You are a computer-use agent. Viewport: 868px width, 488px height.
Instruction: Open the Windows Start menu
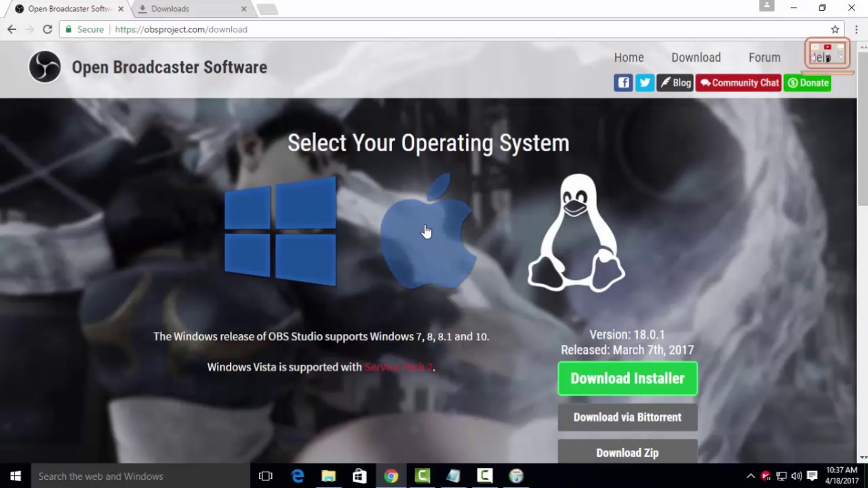(16, 476)
